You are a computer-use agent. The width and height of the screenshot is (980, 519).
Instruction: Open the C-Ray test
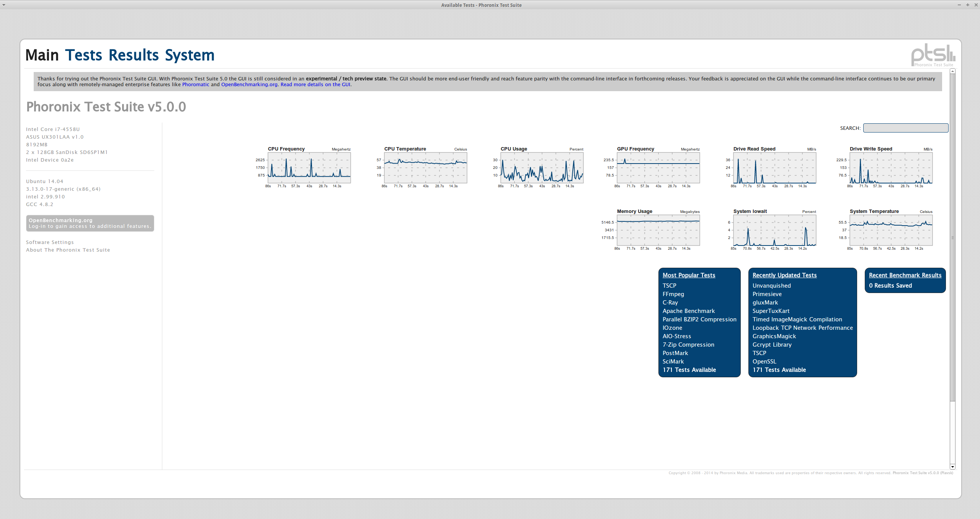pos(670,303)
